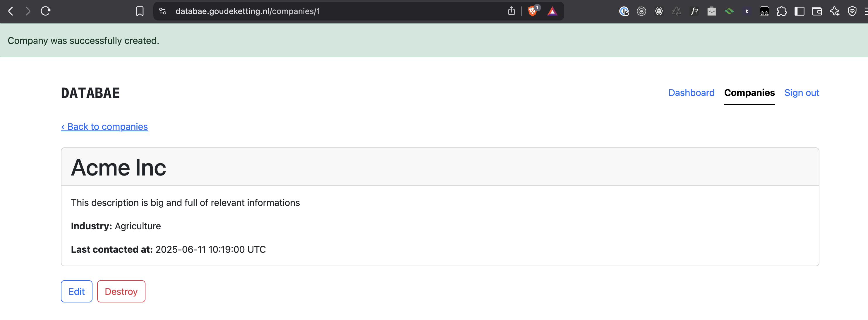The width and height of the screenshot is (868, 320).
Task: Open the site permissions controls in address bar
Action: [163, 11]
